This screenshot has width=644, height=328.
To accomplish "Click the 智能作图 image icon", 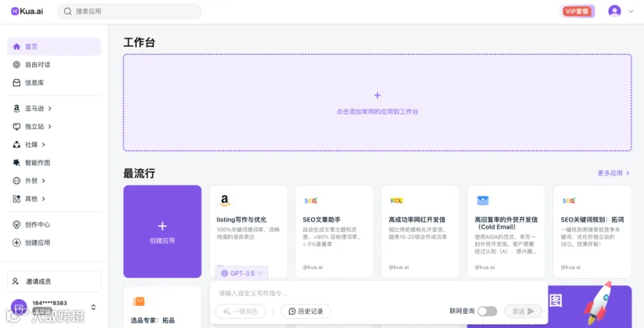I will (x=16, y=163).
